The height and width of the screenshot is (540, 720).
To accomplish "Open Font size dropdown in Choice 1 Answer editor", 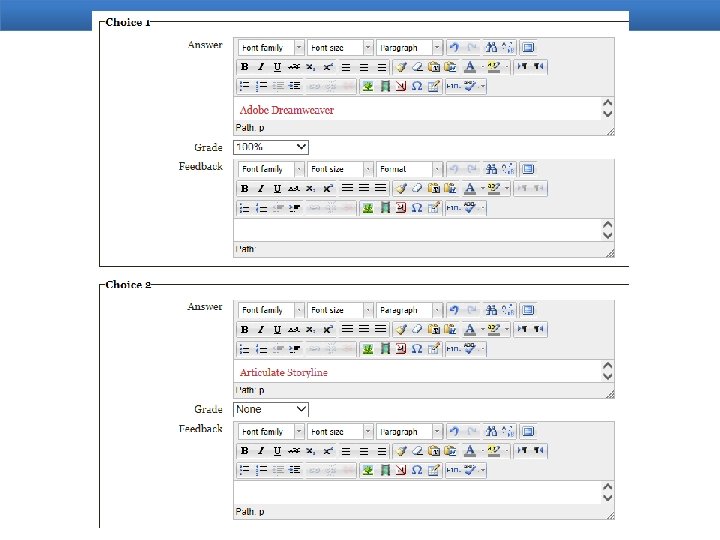I will pos(340,47).
